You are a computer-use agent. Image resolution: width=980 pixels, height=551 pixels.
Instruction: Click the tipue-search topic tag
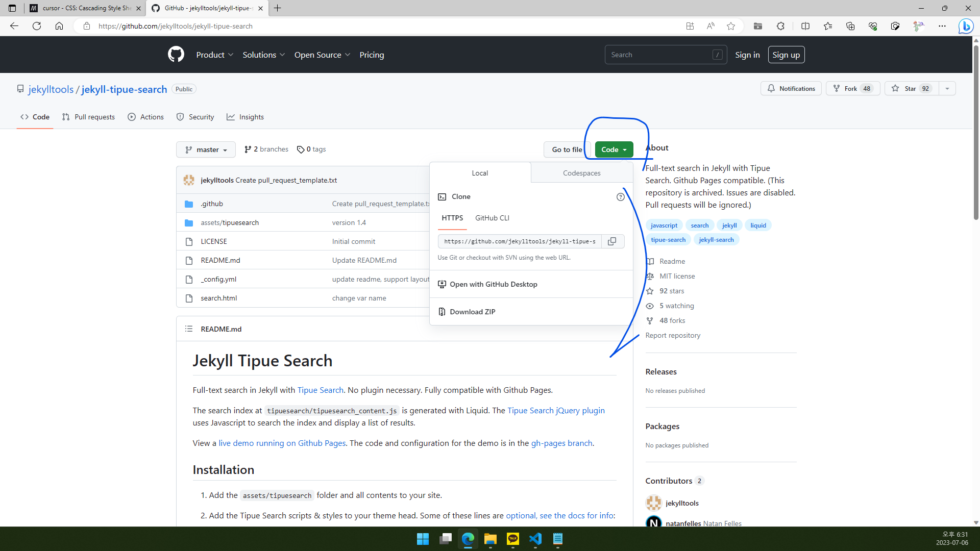668,239
